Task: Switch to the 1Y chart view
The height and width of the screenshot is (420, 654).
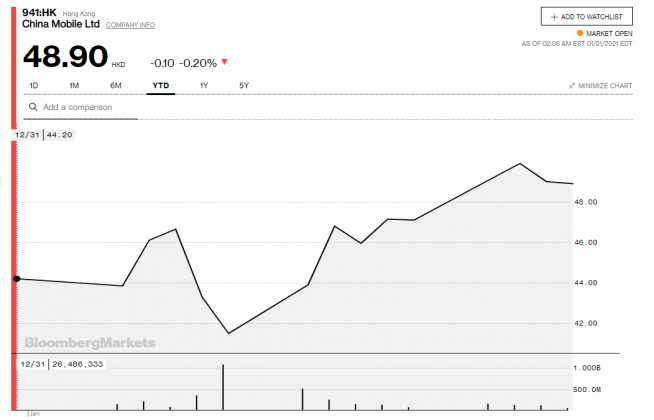Action: 204,85
